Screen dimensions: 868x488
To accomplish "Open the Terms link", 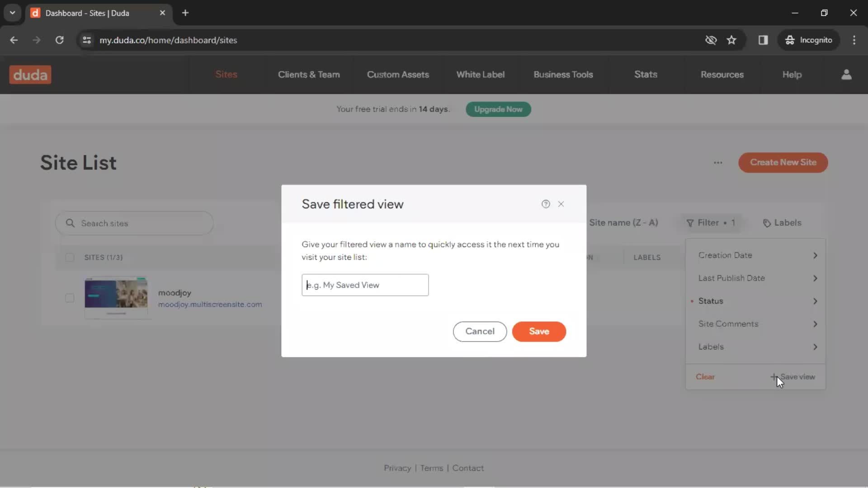I will [431, 468].
